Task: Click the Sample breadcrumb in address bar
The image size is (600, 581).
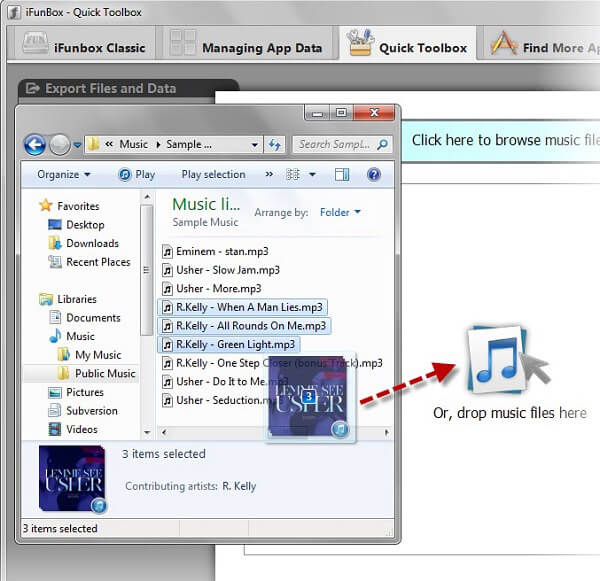Action: [189, 144]
